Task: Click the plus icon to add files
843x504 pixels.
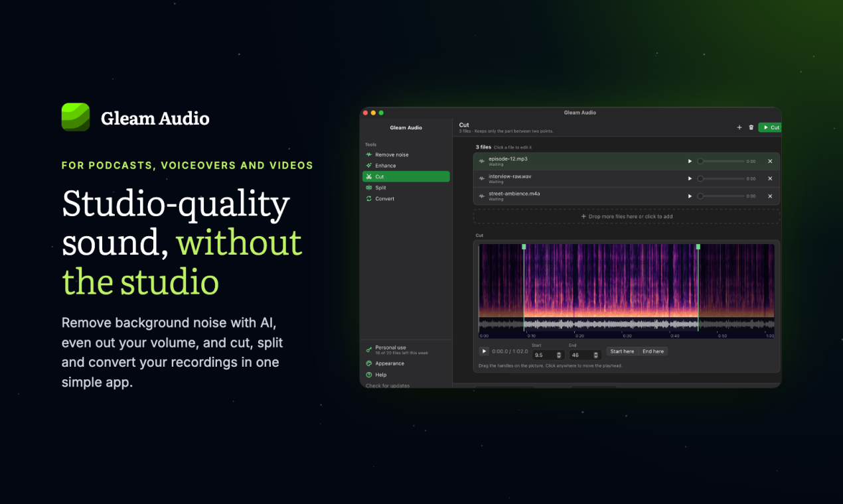Action: point(739,127)
